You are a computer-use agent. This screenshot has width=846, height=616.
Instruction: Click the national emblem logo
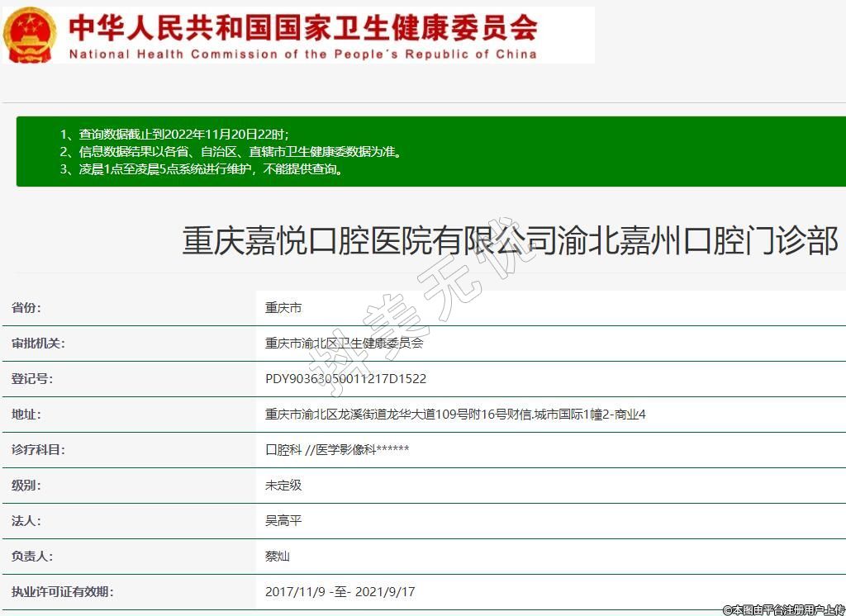pos(30,35)
